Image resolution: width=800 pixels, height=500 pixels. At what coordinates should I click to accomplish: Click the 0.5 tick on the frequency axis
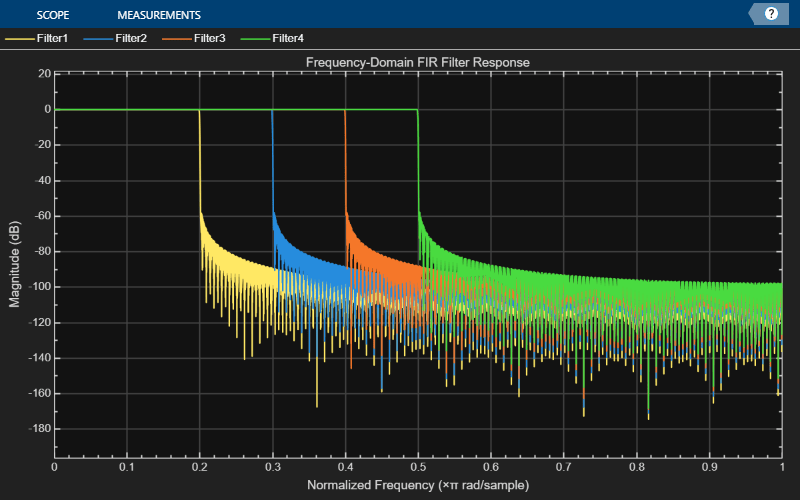coord(418,467)
